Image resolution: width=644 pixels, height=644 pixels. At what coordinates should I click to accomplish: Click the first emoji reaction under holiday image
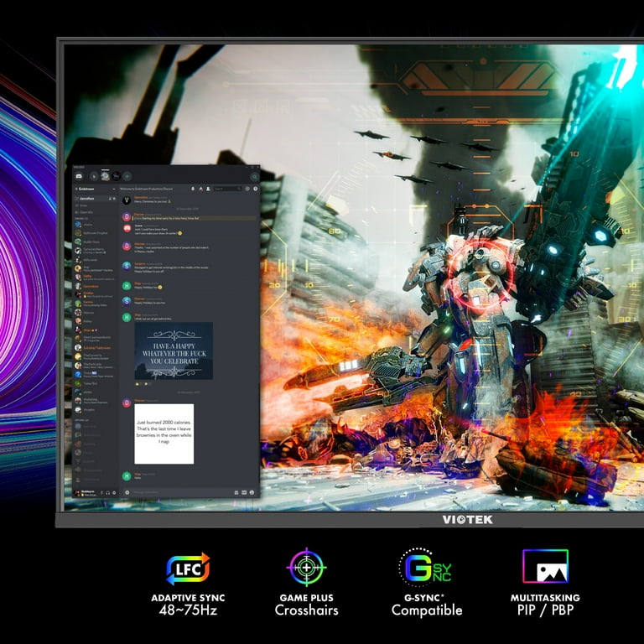click(138, 383)
